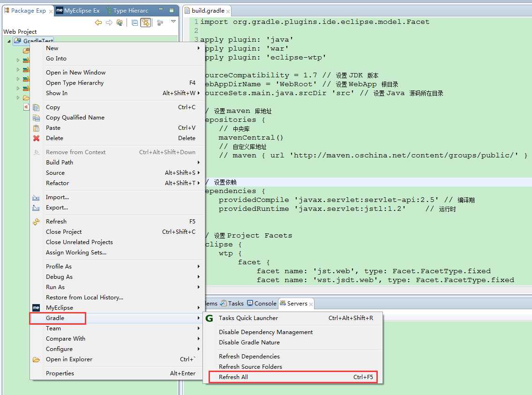Open the Run As submenu

[x=117, y=287]
